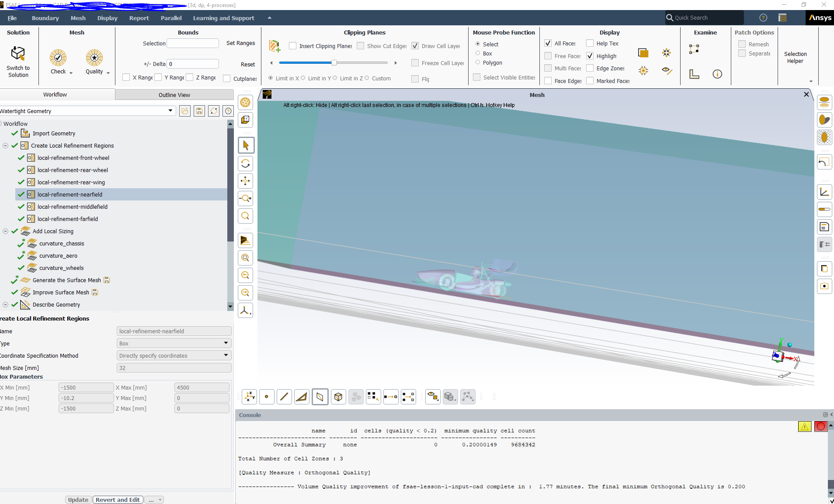Select the pan view tool
Screen dimensions: 834x504
click(246, 181)
